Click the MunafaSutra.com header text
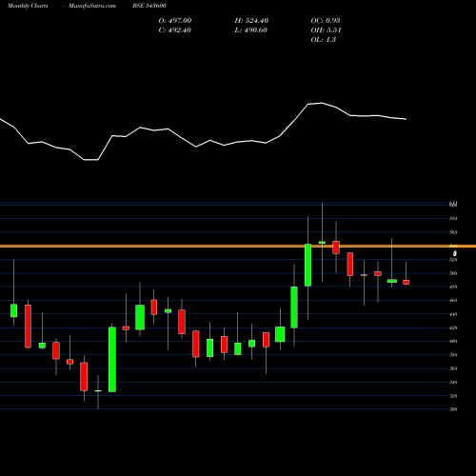Viewport: 476px width, 476px height. pyautogui.click(x=92, y=6)
